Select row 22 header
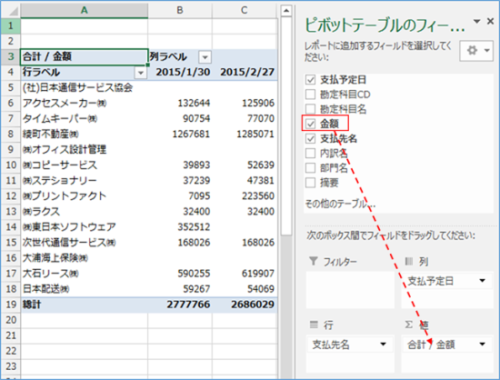The image size is (500, 380). 11,351
